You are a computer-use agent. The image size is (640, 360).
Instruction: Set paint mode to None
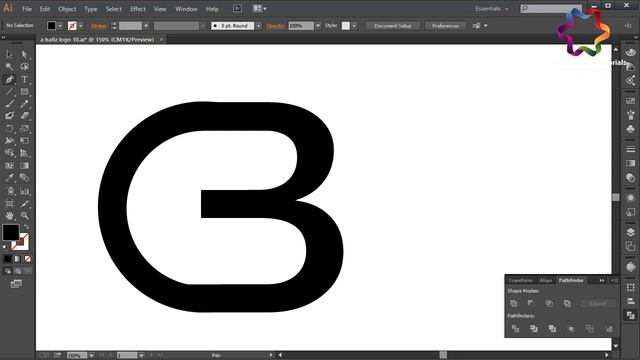click(27, 259)
